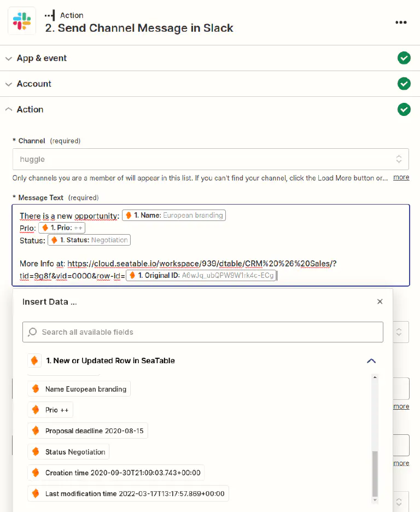
Task: Click the more link under Channel help text
Action: [401, 177]
